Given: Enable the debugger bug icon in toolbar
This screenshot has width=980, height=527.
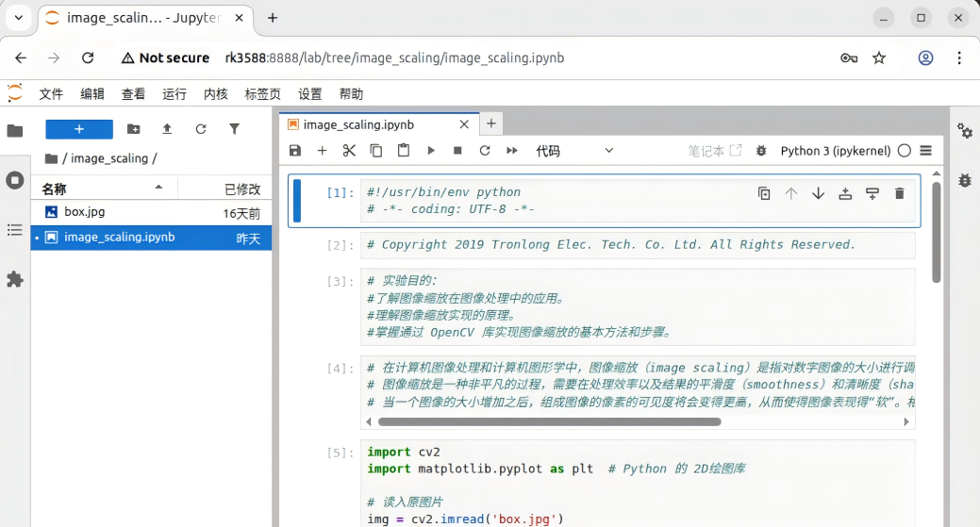Looking at the screenshot, I should 761,151.
